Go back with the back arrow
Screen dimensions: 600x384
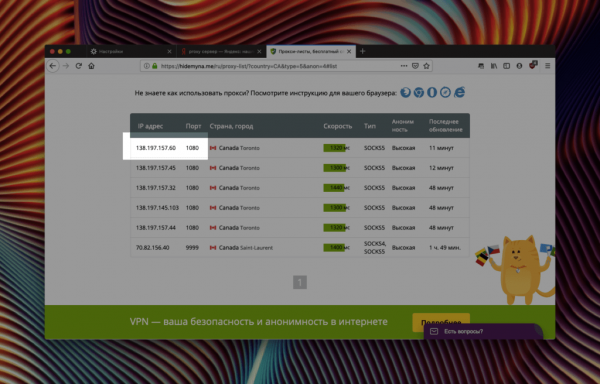(x=53, y=66)
